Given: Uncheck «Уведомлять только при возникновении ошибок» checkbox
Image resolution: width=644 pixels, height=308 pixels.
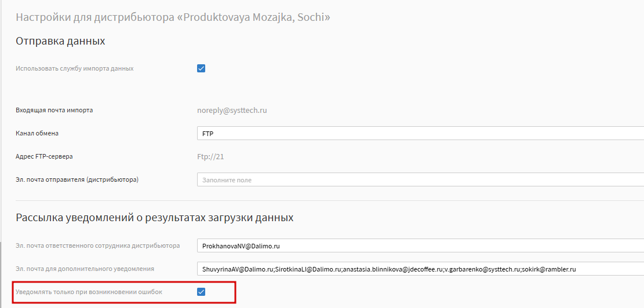Looking at the screenshot, I should click(x=201, y=292).
